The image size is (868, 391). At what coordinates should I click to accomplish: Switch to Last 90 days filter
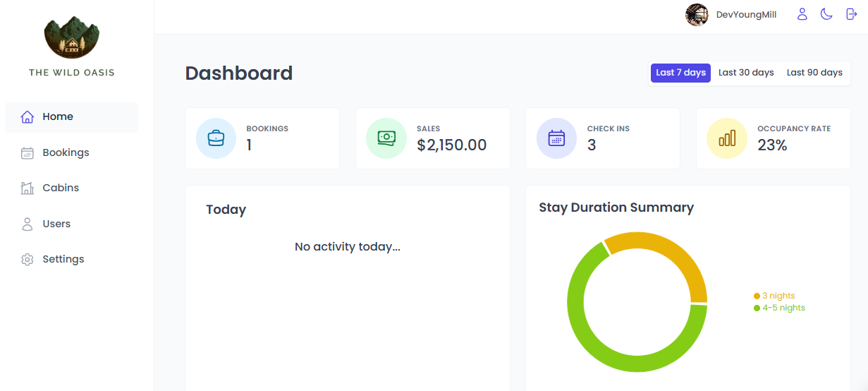click(x=814, y=73)
